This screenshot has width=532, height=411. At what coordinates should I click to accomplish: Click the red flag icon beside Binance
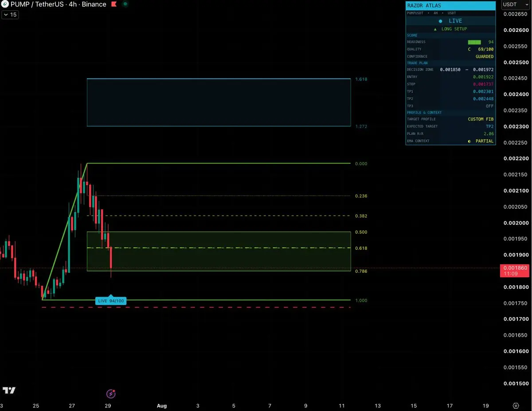pyautogui.click(x=114, y=4)
